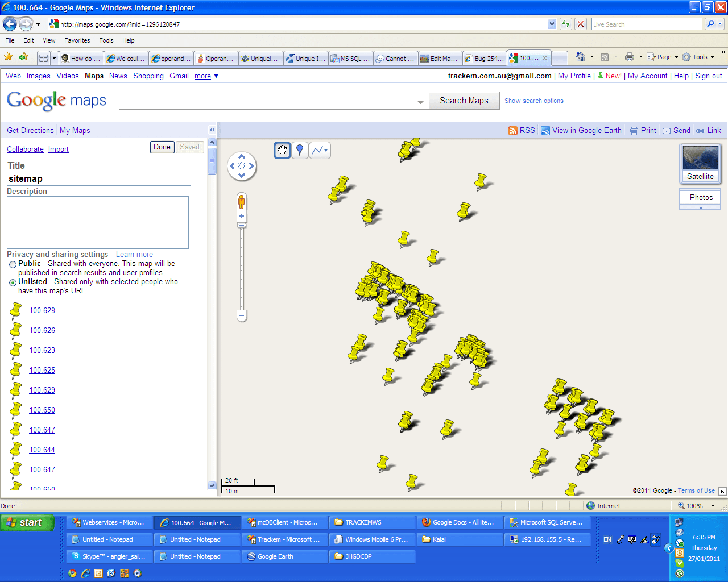This screenshot has width=728, height=582.
Task: Click the Windows Start button
Action: pyautogui.click(x=27, y=522)
